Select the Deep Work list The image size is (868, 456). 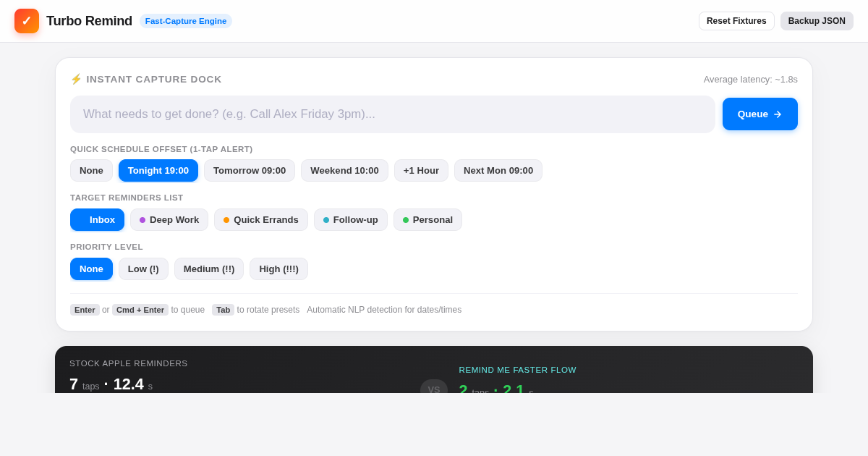tap(169, 220)
